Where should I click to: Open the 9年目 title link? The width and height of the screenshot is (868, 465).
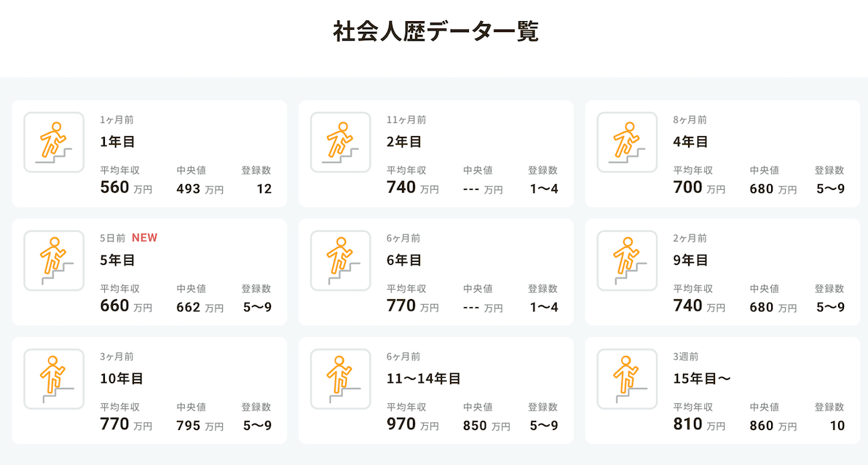pos(691,261)
